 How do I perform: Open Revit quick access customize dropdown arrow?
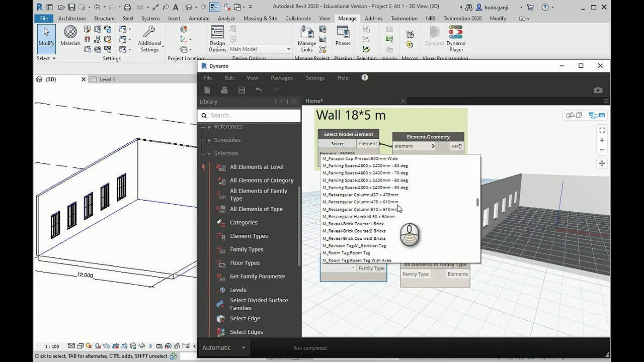point(250,7)
